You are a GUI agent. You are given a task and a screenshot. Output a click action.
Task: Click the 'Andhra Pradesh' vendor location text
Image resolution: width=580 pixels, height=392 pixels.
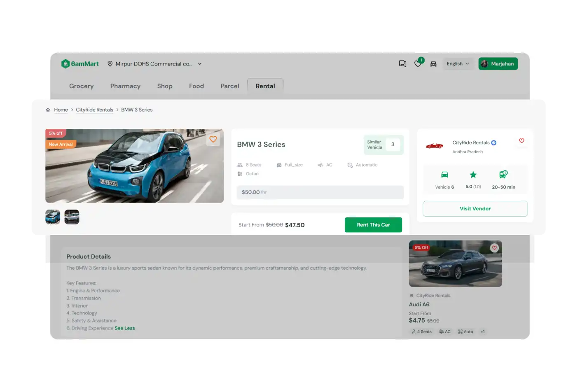[468, 152]
